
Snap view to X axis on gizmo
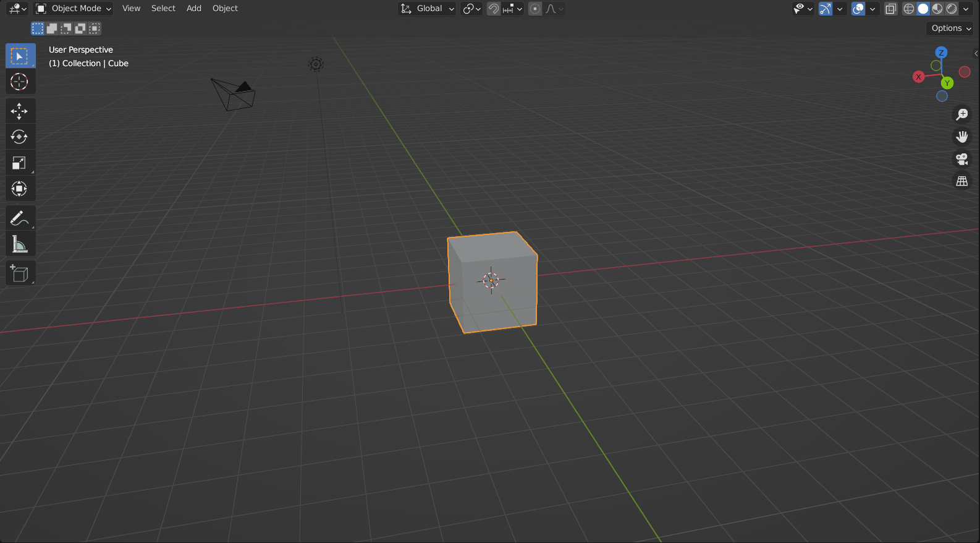click(x=919, y=77)
